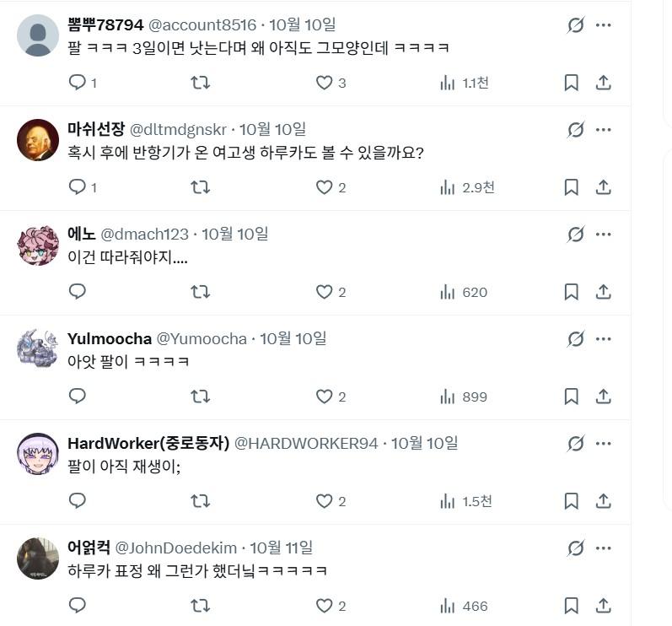Open more options menu for 에노's tweet

click(604, 235)
